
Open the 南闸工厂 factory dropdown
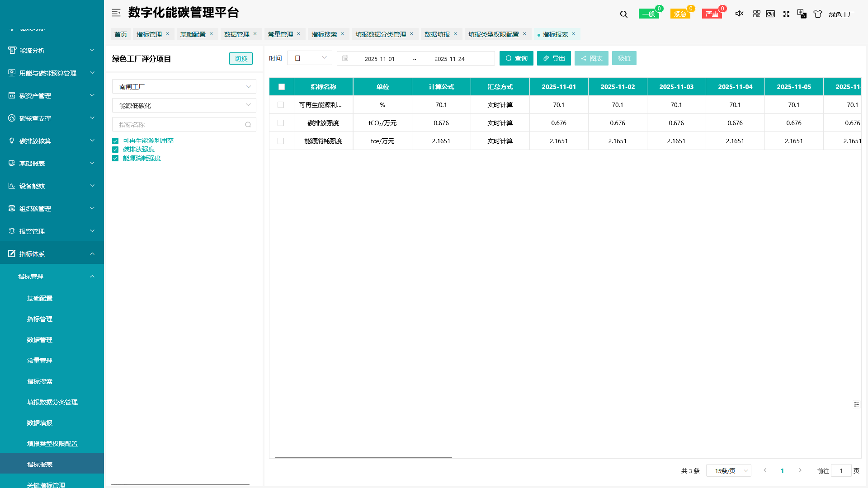[x=184, y=86]
